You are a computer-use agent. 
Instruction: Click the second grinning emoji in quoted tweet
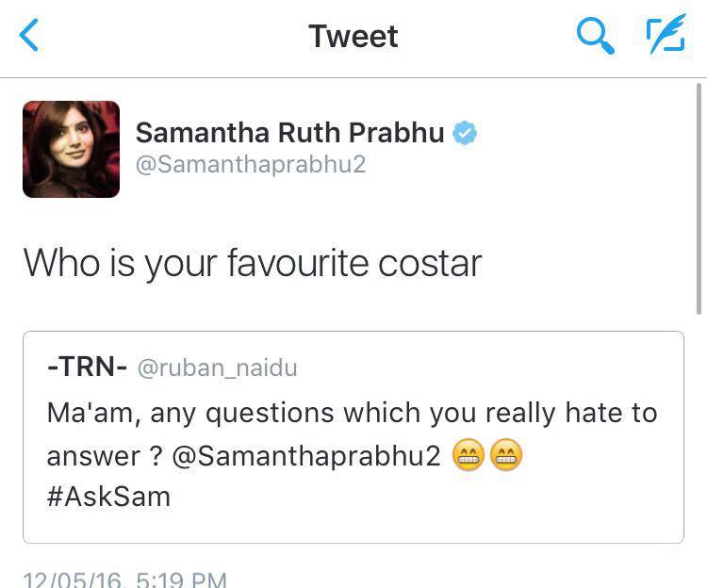[x=506, y=457]
